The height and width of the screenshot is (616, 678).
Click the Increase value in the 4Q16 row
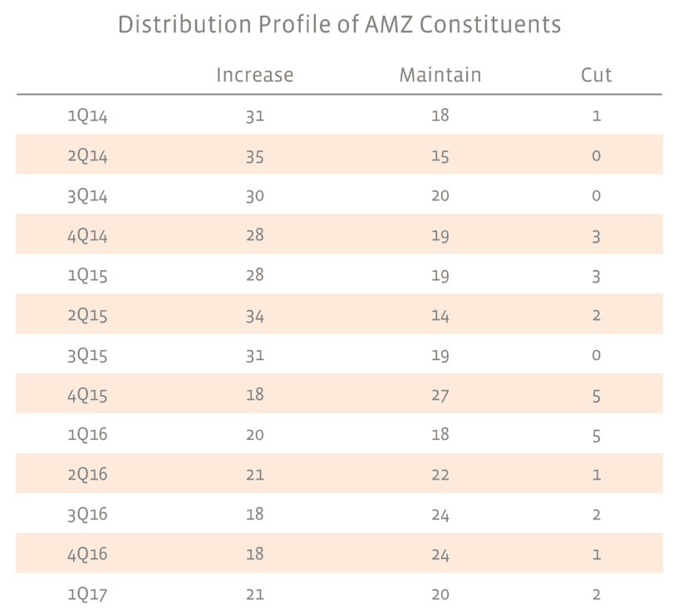tap(255, 554)
